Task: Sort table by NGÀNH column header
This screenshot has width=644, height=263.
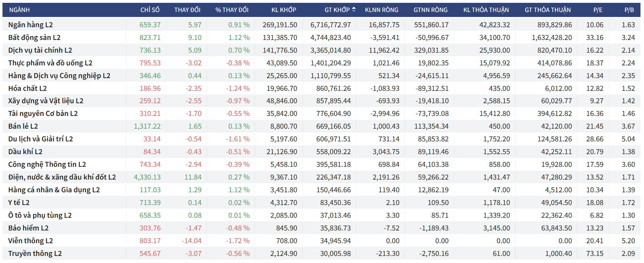Action: coord(19,10)
